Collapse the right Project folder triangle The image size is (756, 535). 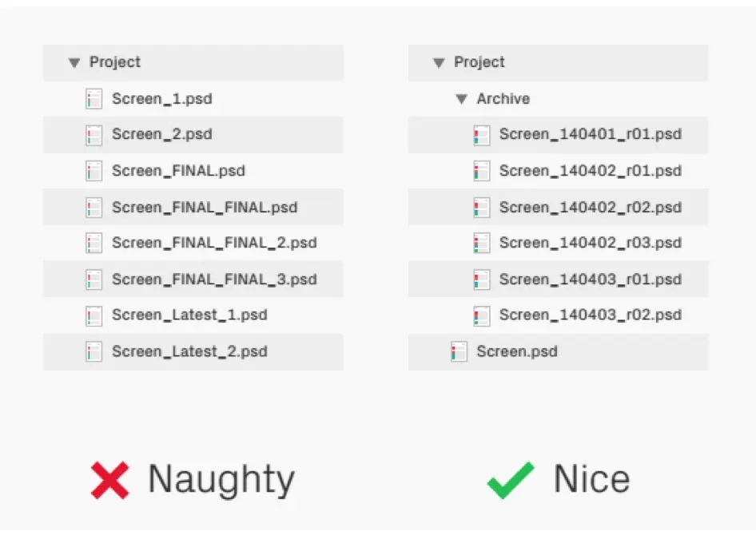point(439,62)
